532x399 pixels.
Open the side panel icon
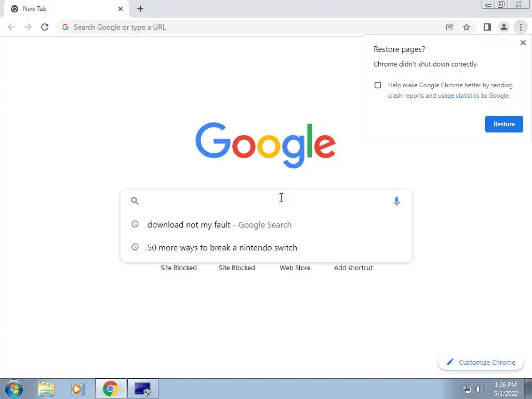[x=487, y=27]
